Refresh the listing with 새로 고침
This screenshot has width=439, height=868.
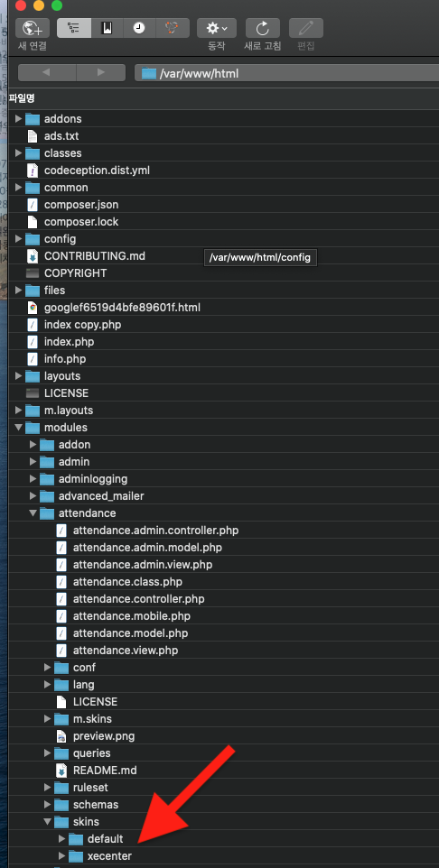(262, 28)
